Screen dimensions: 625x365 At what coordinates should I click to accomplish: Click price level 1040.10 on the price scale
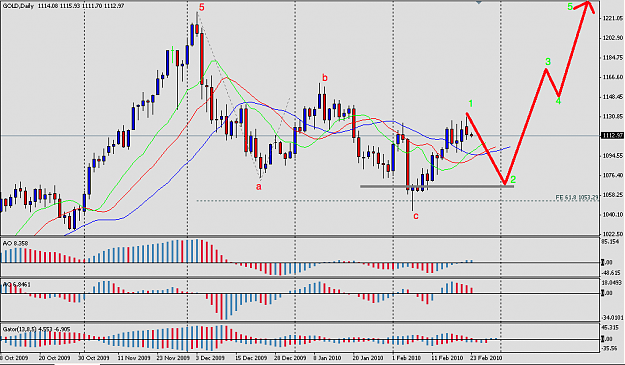point(613,215)
